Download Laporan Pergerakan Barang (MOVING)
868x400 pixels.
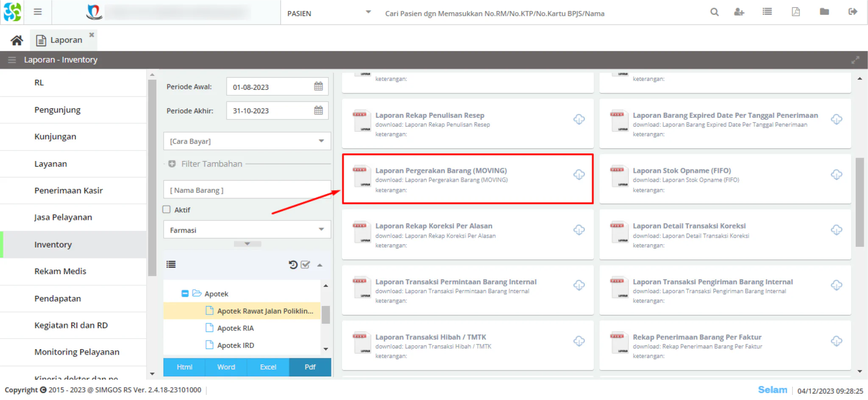579,175
